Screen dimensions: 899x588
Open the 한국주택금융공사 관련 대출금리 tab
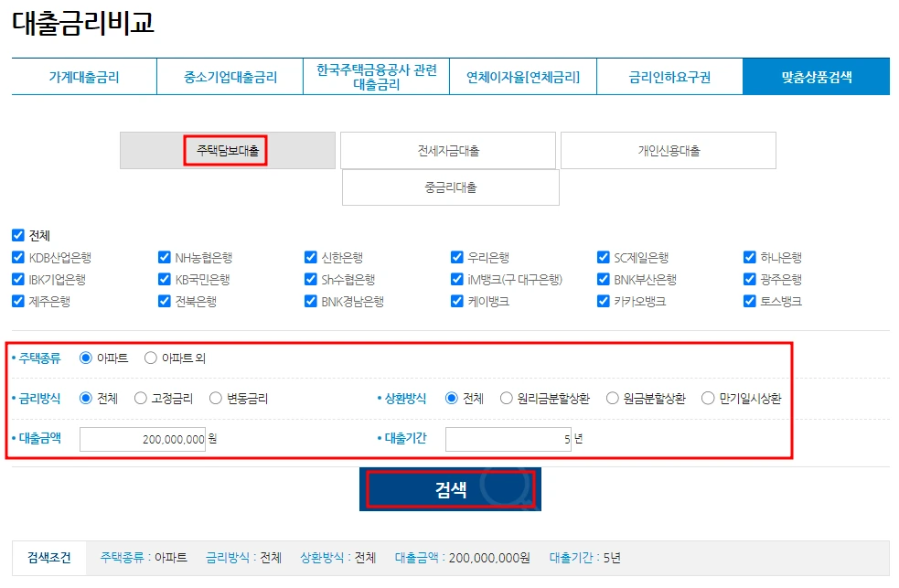(x=376, y=77)
